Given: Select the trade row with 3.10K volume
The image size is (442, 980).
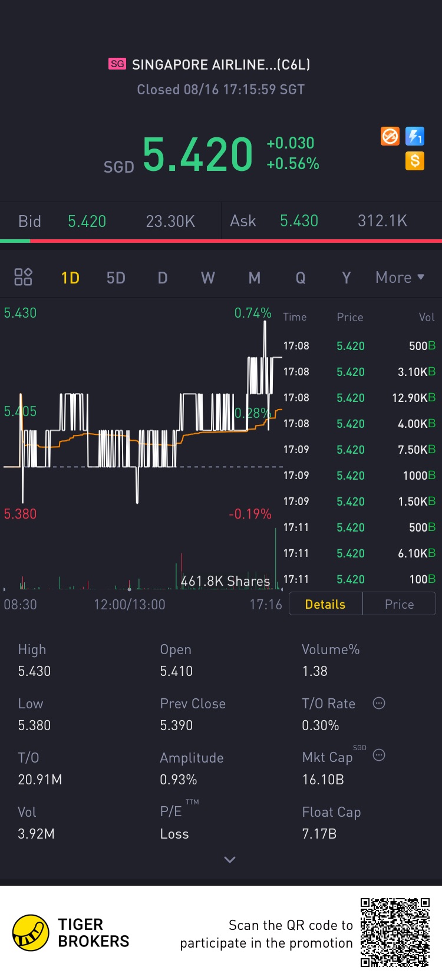Looking at the screenshot, I should [359, 372].
